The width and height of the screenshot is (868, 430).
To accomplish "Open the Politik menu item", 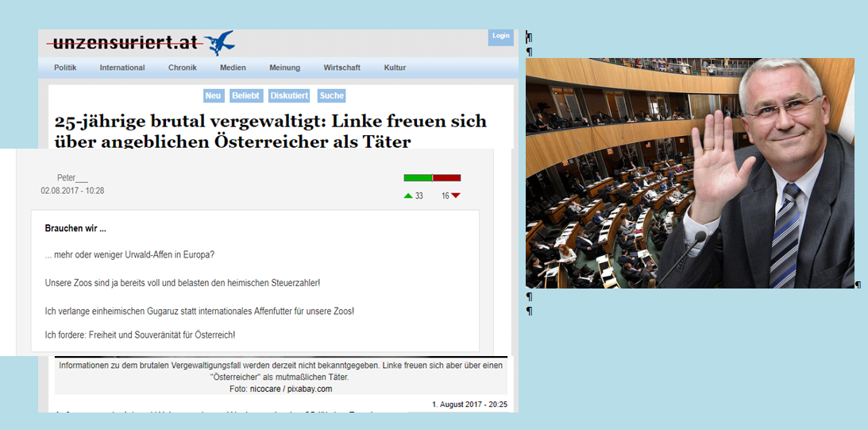I will [65, 68].
